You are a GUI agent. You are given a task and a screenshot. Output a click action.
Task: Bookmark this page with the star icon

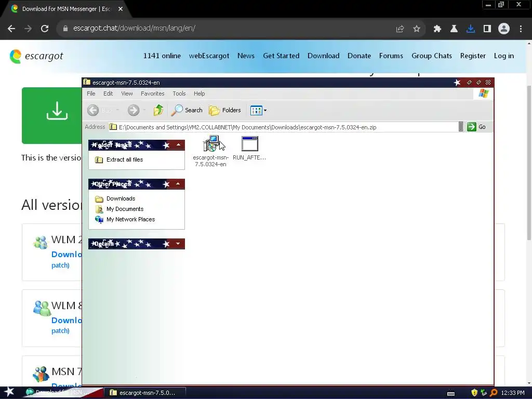(417, 29)
